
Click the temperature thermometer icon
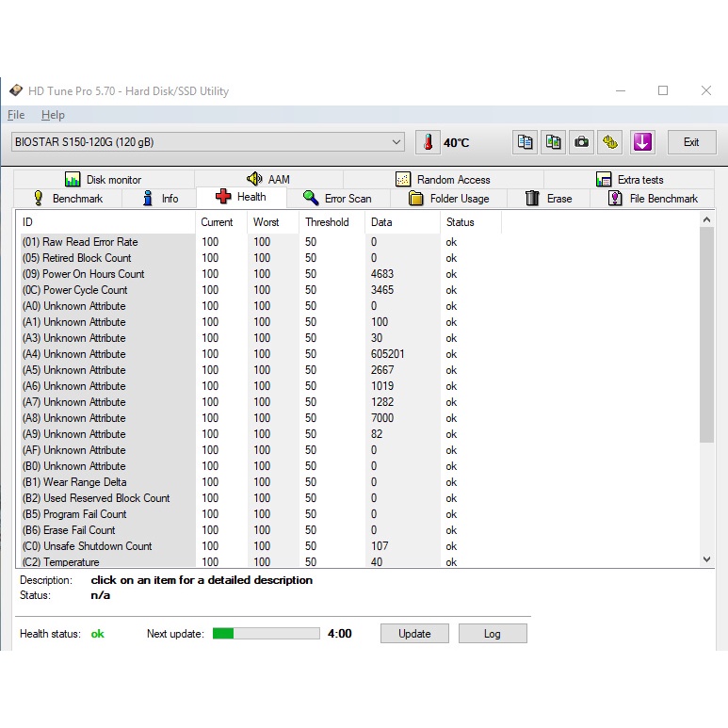[x=428, y=142]
